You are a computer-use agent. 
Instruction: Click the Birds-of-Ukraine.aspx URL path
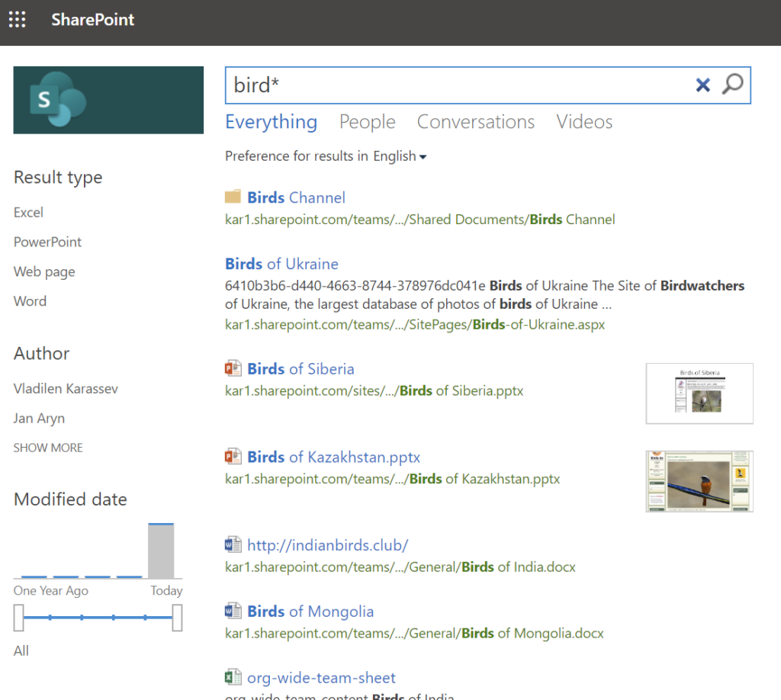(415, 325)
